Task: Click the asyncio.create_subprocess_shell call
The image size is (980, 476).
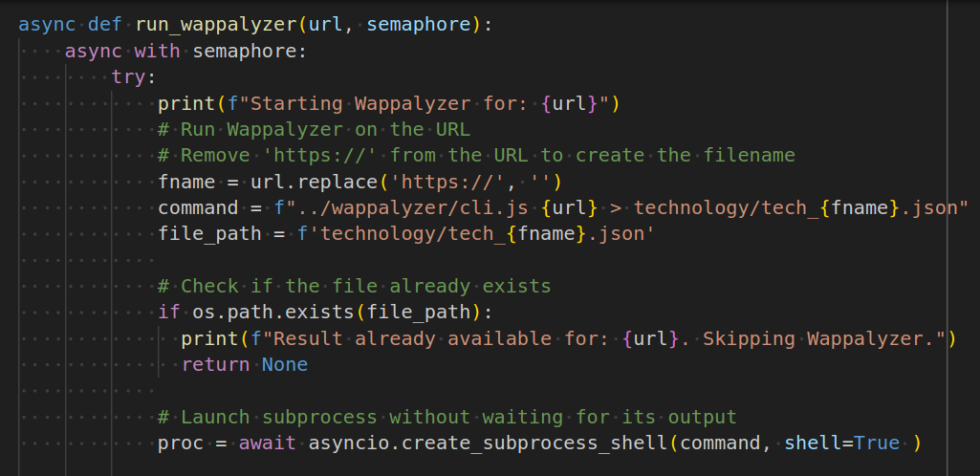Action: [x=488, y=444]
